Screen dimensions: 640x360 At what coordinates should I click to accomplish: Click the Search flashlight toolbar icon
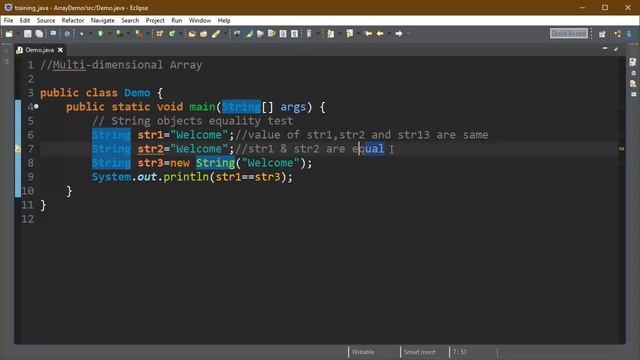pyautogui.click(x=216, y=34)
